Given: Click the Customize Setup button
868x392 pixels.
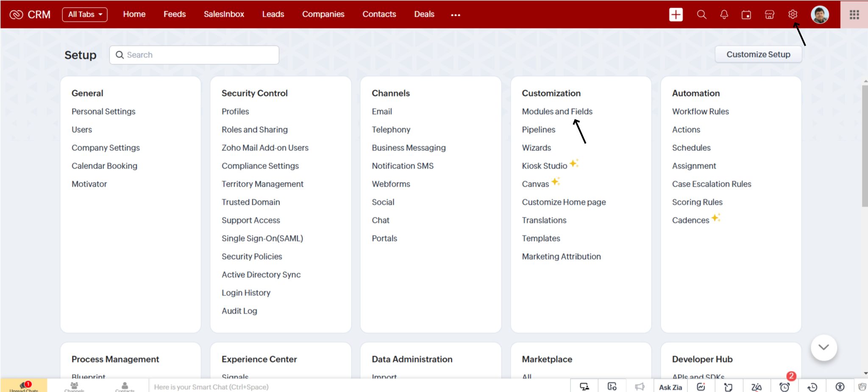Looking at the screenshot, I should [758, 54].
